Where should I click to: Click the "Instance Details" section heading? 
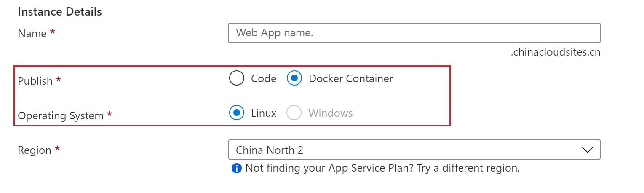coord(60,11)
